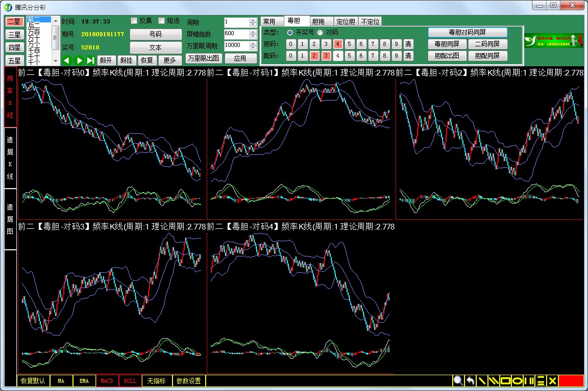Open the 定位胆 tab
This screenshot has height=391, width=588.
[346, 21]
